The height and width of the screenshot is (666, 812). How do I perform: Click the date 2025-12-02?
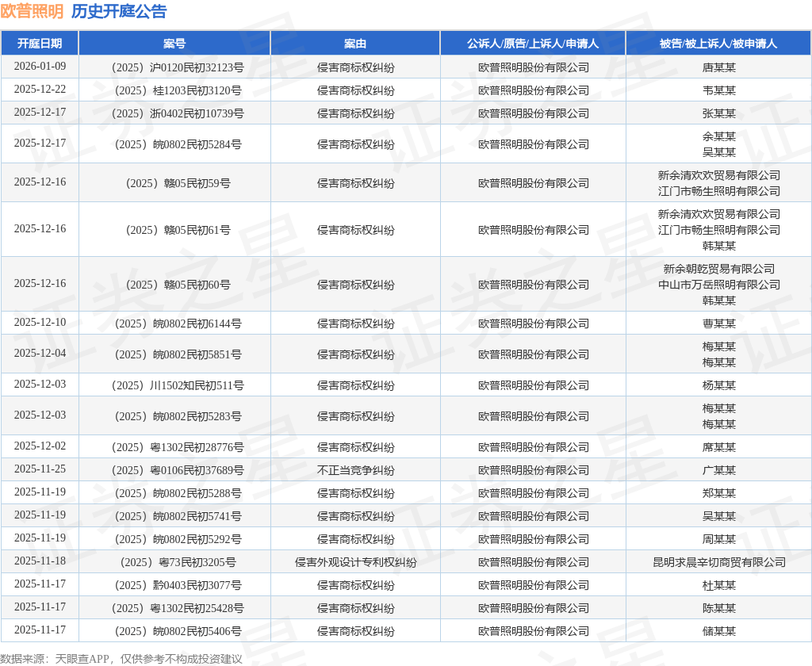point(40,446)
